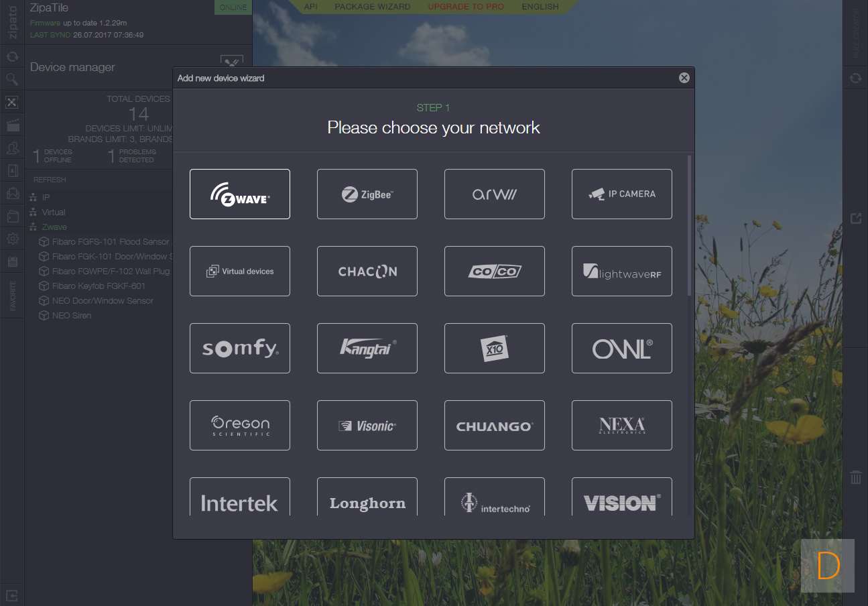Click the Firmware link under ZipaTile
This screenshot has width=868, height=606.
(x=45, y=23)
